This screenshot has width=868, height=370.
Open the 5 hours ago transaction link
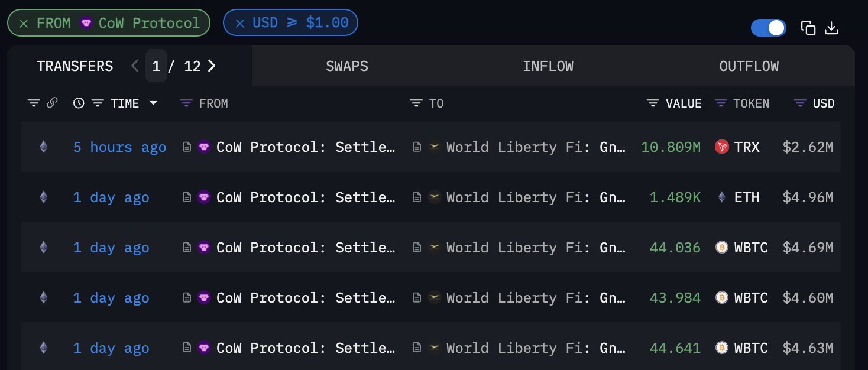point(119,147)
